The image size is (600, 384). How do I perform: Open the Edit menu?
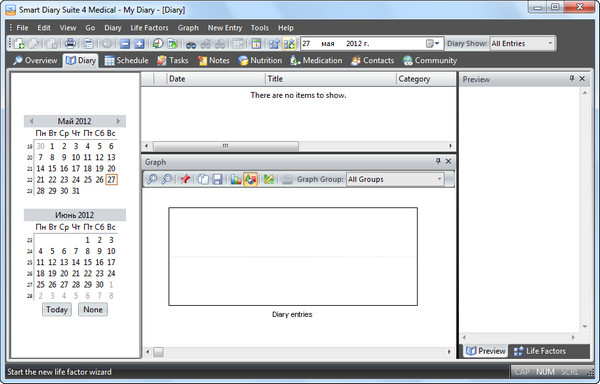pos(44,28)
